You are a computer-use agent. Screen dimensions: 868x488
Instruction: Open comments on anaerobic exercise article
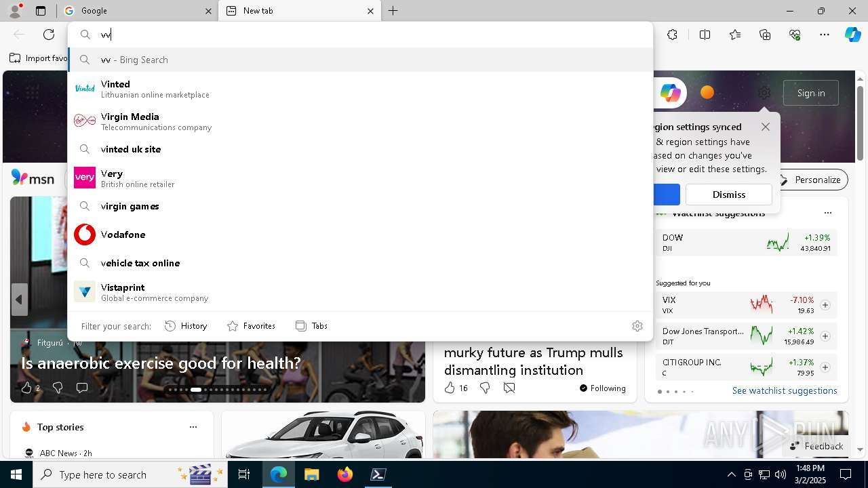click(x=82, y=388)
